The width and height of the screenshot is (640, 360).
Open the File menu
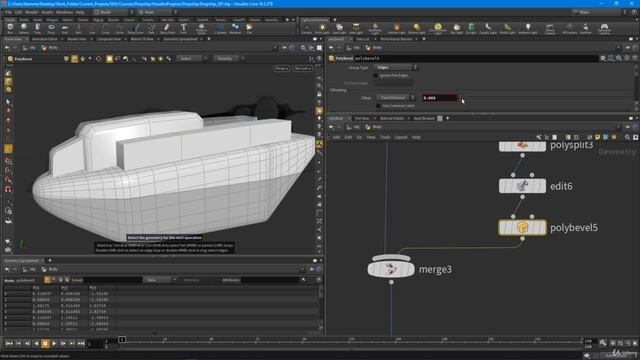(x=8, y=12)
